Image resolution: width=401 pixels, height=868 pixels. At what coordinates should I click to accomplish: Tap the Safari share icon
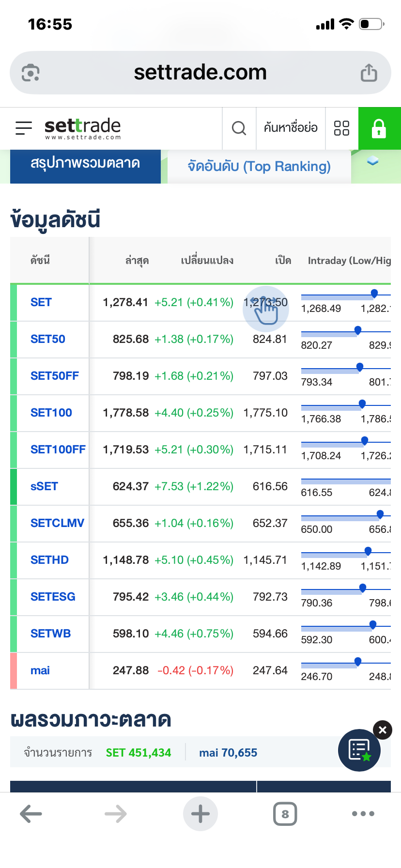click(x=369, y=73)
